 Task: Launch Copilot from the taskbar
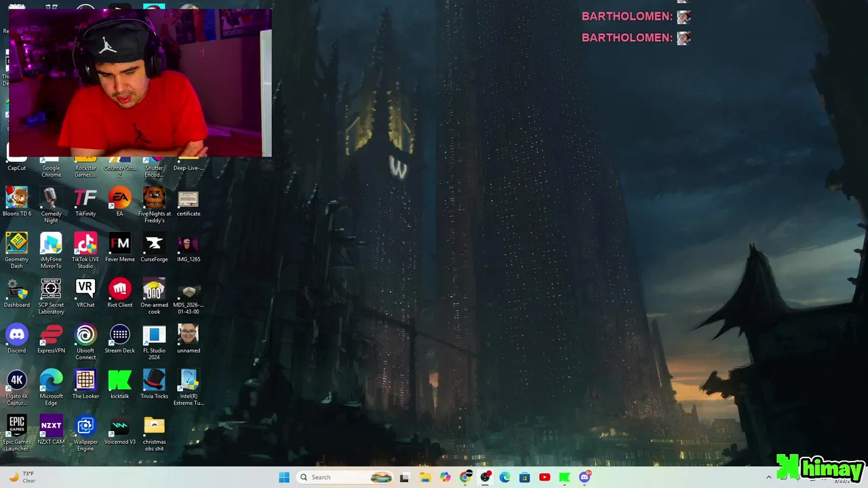445,477
